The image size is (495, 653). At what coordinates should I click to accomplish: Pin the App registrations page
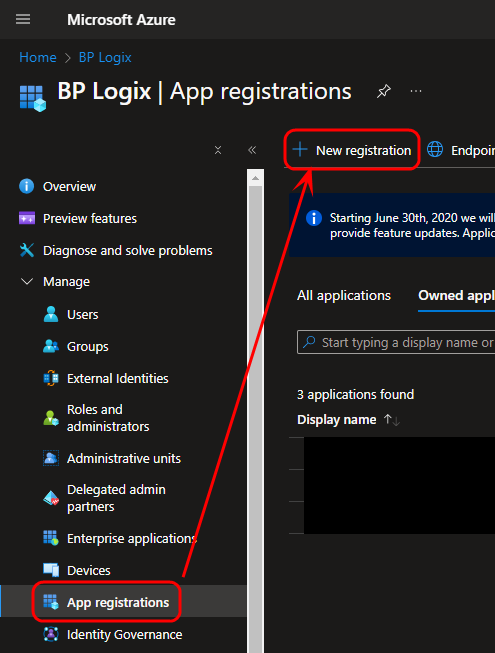tap(383, 91)
